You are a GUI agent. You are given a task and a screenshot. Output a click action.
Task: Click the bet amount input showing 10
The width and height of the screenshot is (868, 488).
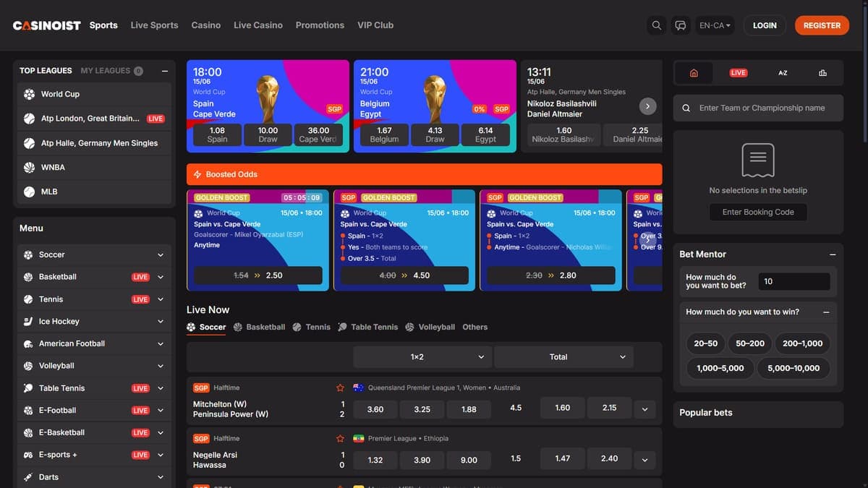click(794, 281)
